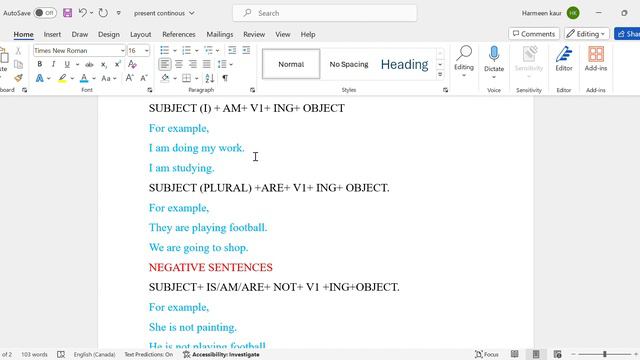The width and height of the screenshot is (640, 360).
Task: Align paragraph to the right
Action: tap(193, 64)
